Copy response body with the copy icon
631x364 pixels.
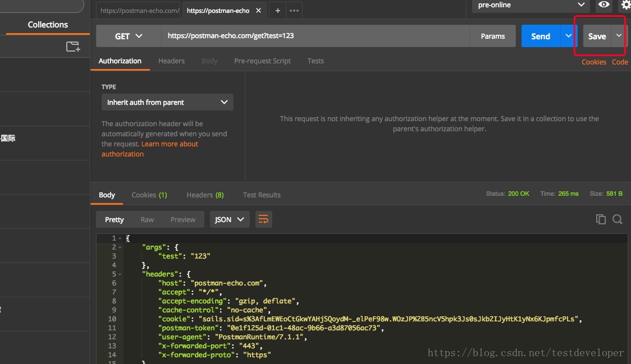click(x=601, y=219)
